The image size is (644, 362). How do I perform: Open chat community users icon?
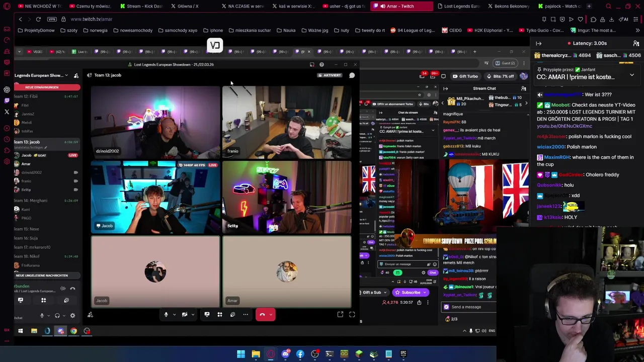(x=636, y=43)
